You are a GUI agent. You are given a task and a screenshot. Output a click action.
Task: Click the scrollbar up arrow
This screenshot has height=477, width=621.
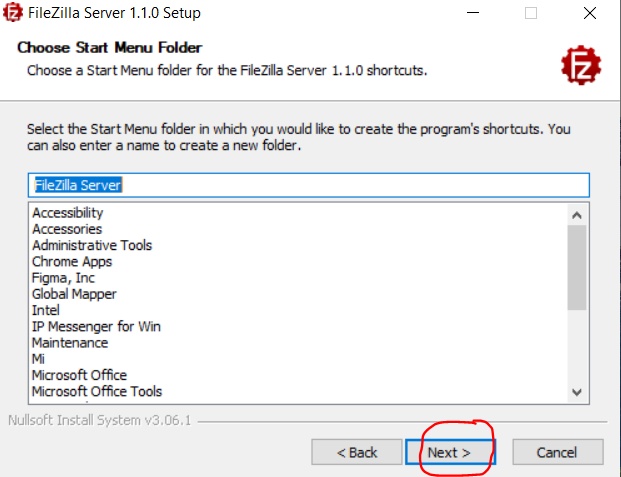point(577,214)
